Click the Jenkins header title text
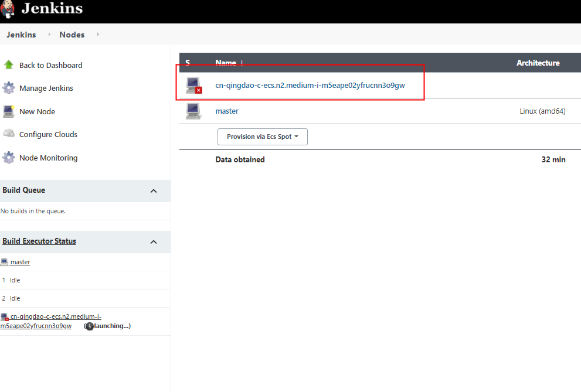The image size is (581, 392). pyautogui.click(x=52, y=8)
